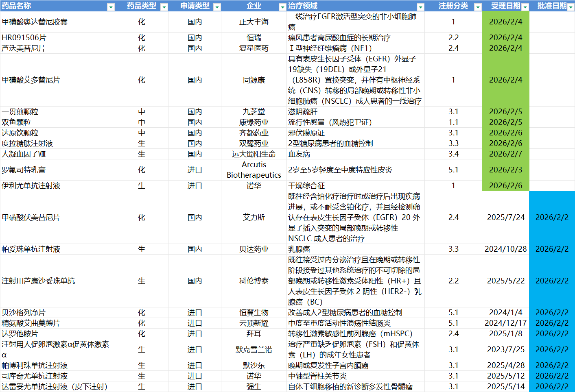
Task: Expand the 申请类型 filter arrow
Action: pyautogui.click(x=217, y=7)
